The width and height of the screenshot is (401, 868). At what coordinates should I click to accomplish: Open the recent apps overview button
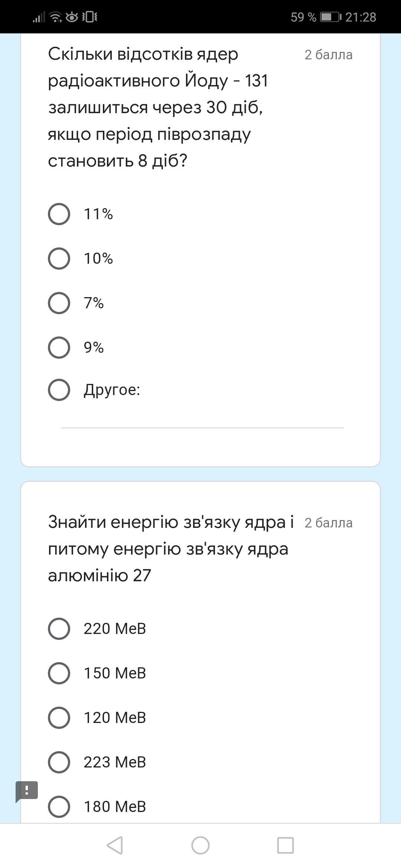coord(285,845)
